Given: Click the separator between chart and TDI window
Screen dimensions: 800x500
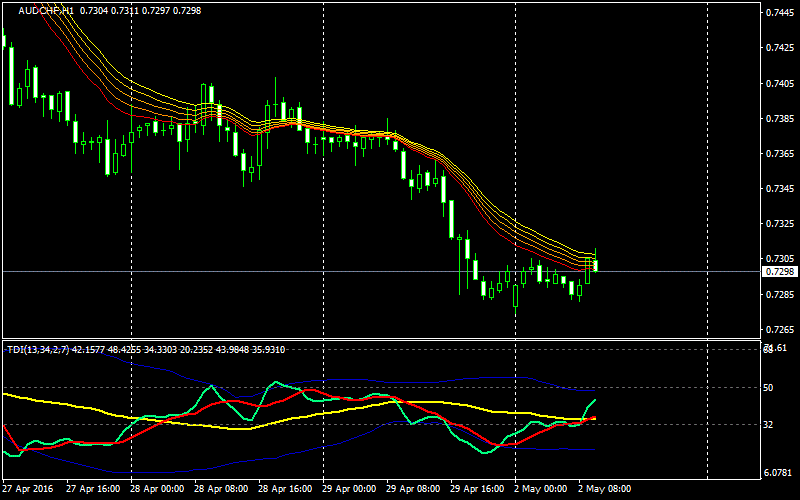Looking at the screenshot, I should point(380,339).
